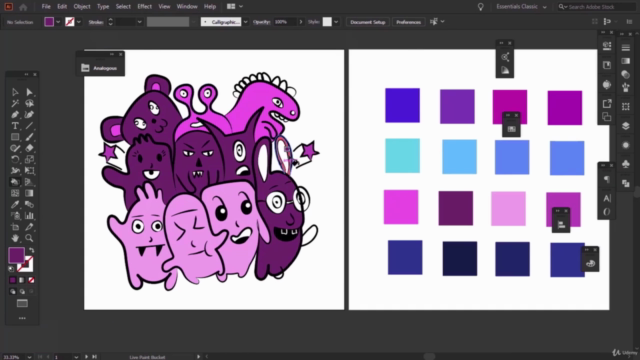Select the Column Graph tool
The height and width of the screenshot is (360, 640).
[x=29, y=216]
